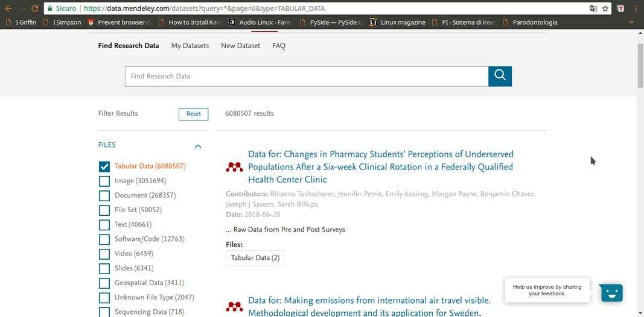Click the Mendeley logo beside the Pharmacy Students dataset
The width and height of the screenshot is (644, 317).
point(234,167)
